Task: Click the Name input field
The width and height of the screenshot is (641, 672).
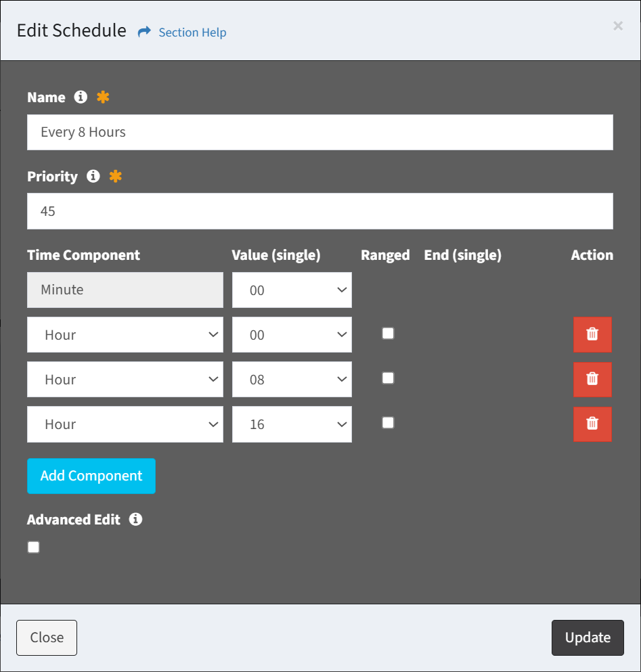Action: coord(320,132)
